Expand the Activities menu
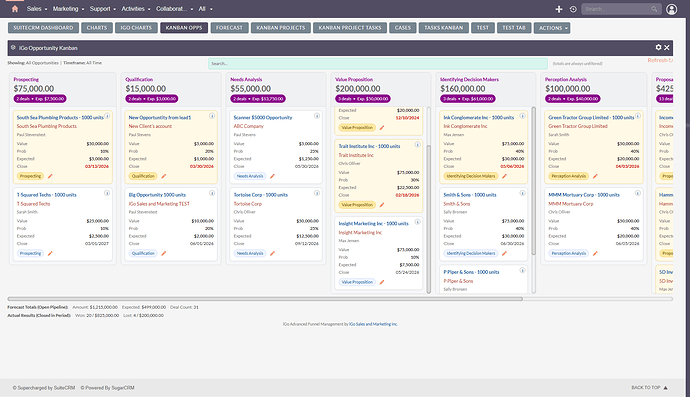The image size is (690, 397). pyautogui.click(x=136, y=9)
